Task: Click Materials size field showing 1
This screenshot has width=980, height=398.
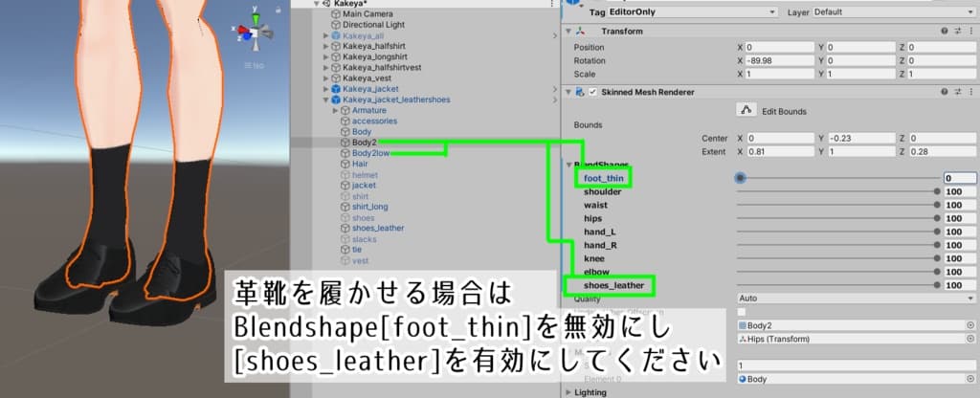Action: [857, 365]
